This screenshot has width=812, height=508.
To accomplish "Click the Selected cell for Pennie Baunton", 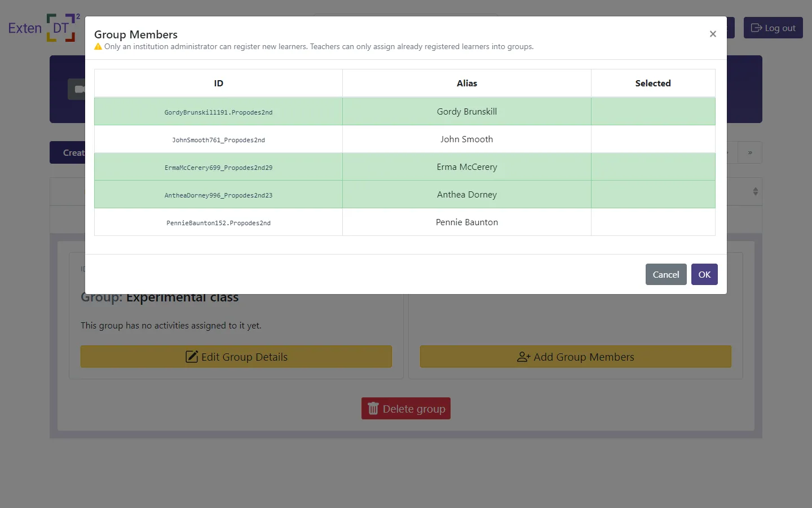I will click(652, 222).
